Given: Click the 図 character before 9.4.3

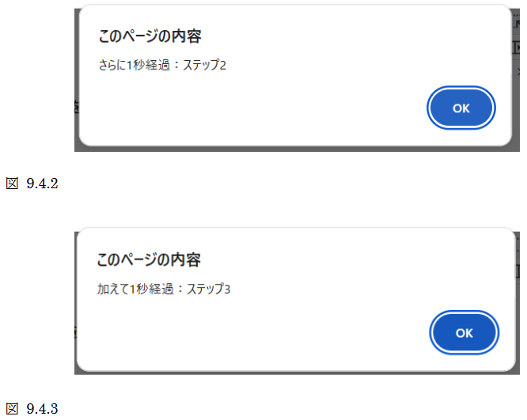Looking at the screenshot, I should tap(12, 408).
